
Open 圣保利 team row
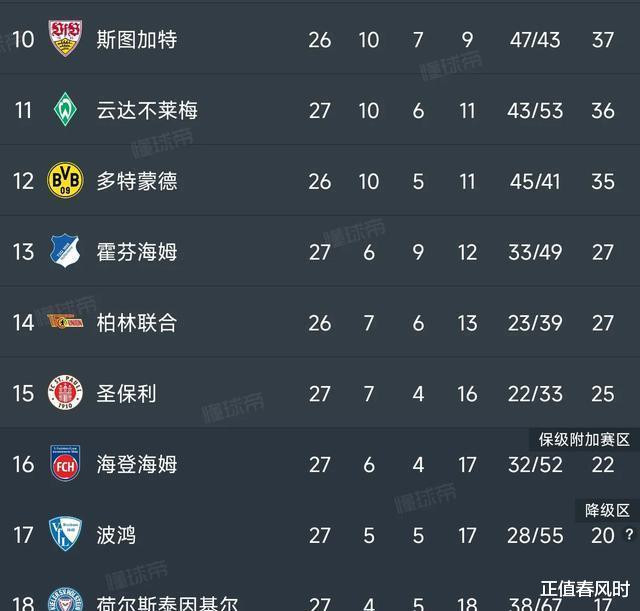tap(320, 393)
